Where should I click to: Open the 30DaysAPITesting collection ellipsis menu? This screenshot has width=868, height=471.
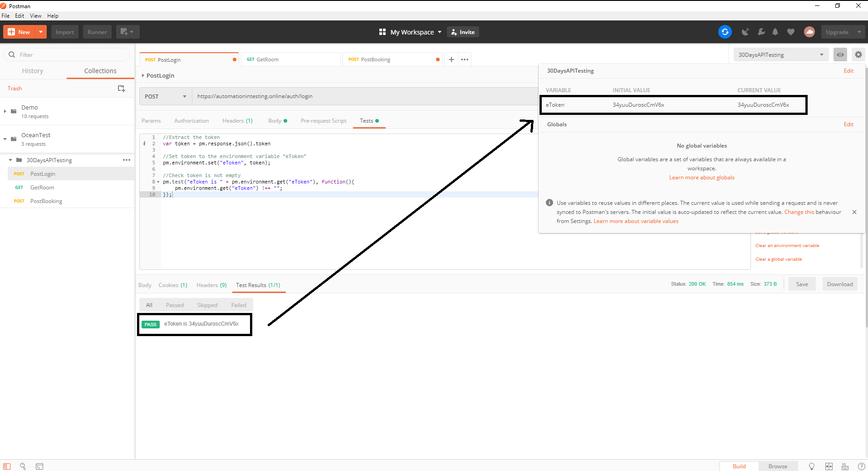(x=127, y=160)
